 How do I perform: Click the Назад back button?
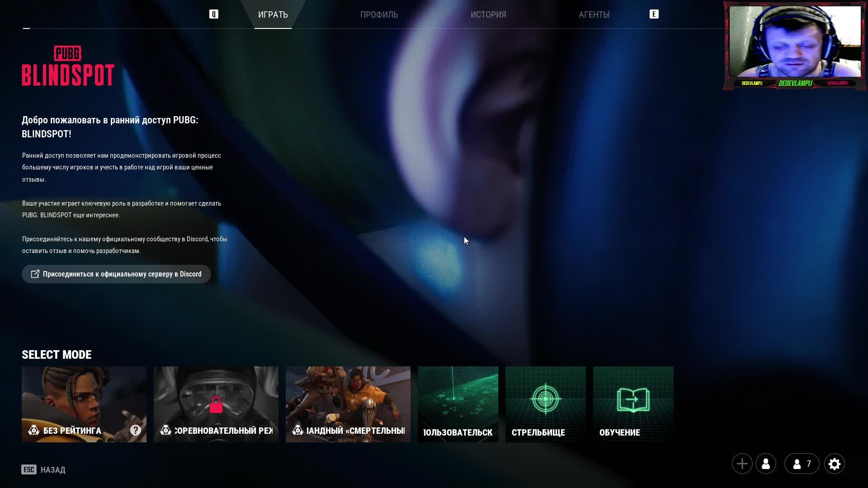click(53, 470)
